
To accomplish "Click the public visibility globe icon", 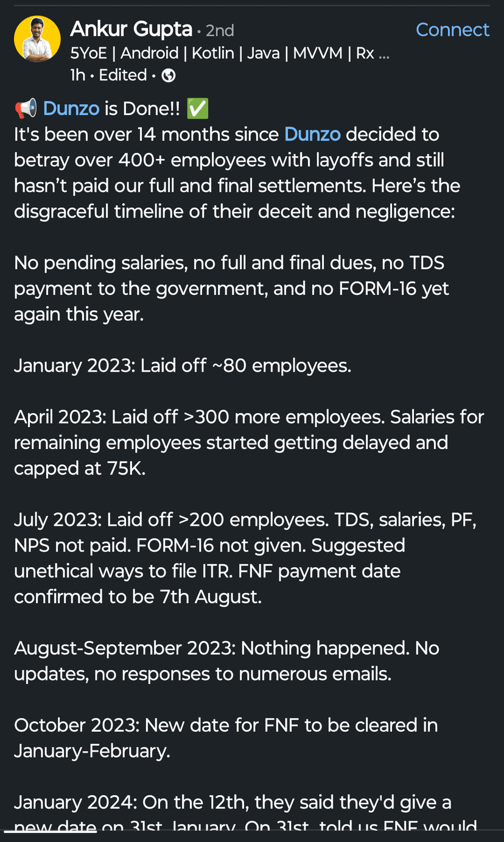I will 169,75.
